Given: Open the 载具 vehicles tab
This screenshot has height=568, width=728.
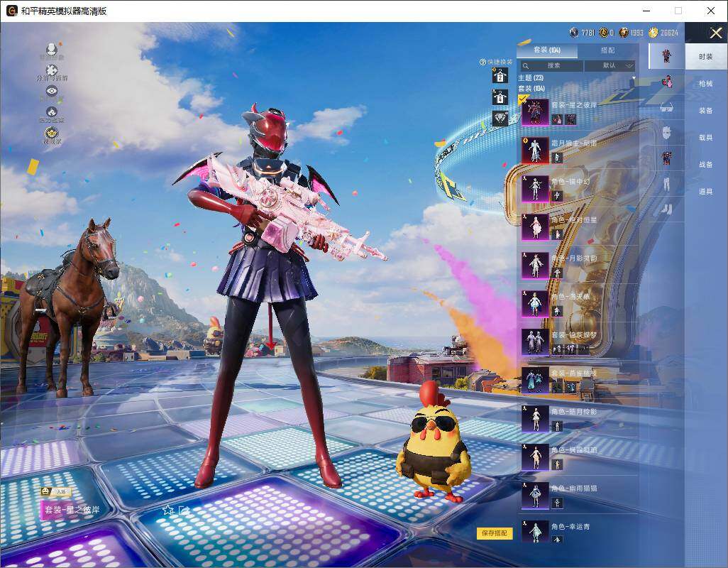Looking at the screenshot, I should coord(706,138).
